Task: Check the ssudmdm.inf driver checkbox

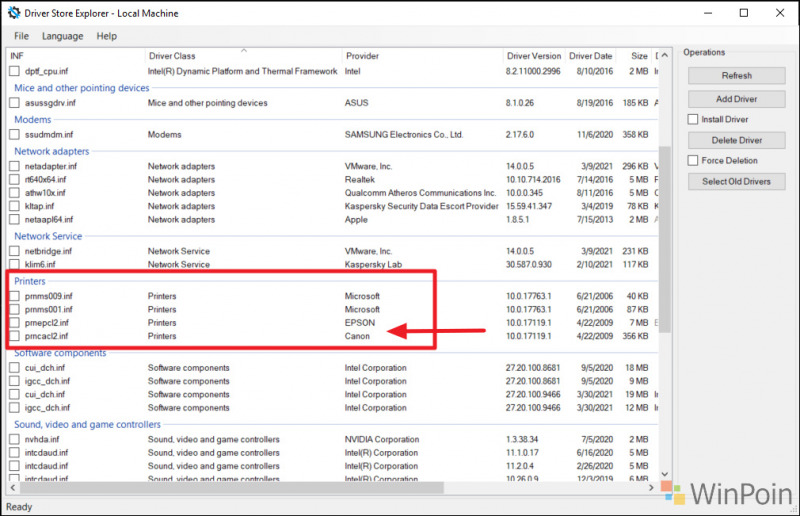Action: (14, 135)
